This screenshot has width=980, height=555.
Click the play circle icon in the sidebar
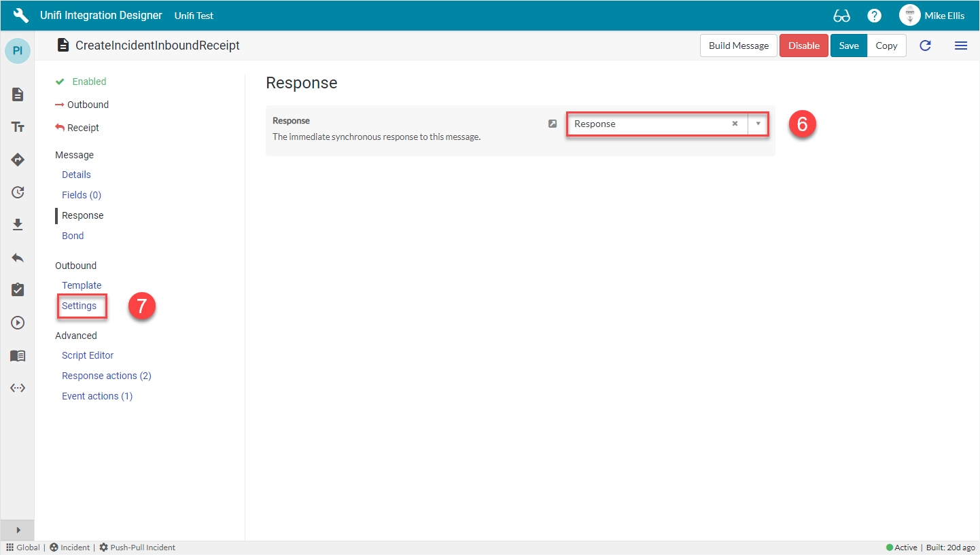coord(18,323)
